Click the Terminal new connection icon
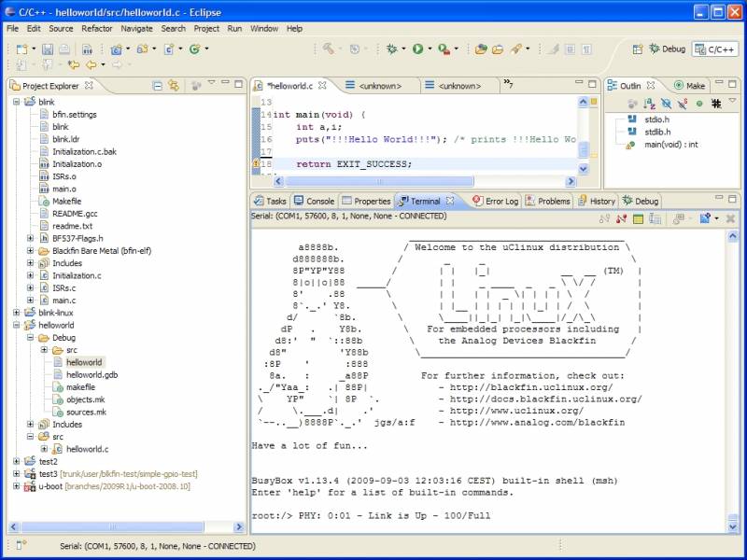The width and height of the screenshot is (747, 560). pos(705,218)
